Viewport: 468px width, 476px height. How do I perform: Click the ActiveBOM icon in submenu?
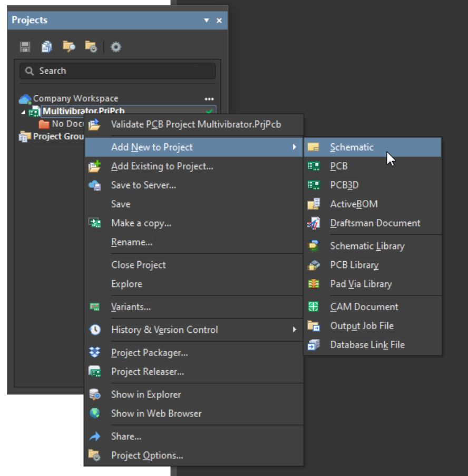pos(314,204)
